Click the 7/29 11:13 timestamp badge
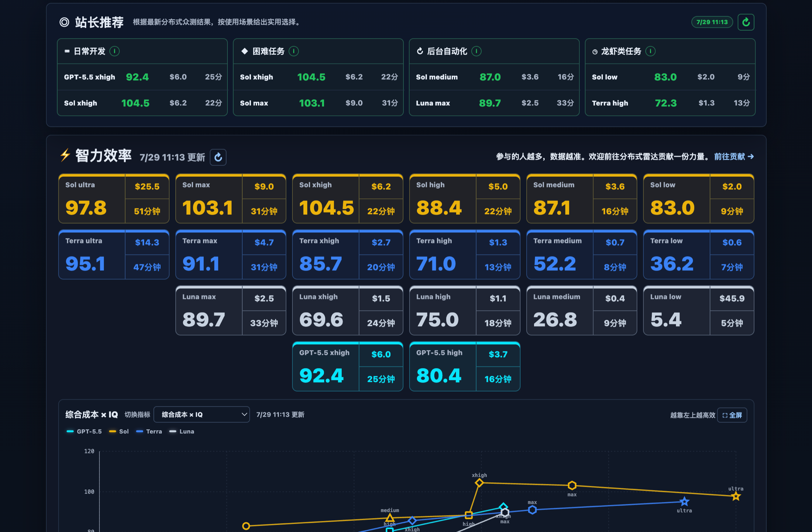Image resolution: width=812 pixels, height=532 pixels. [712, 22]
